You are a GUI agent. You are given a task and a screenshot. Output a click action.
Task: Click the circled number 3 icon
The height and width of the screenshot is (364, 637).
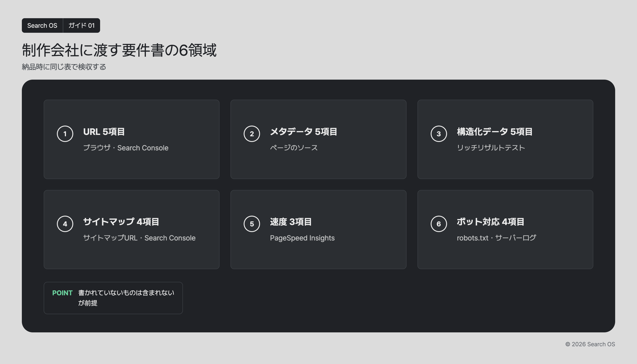[x=439, y=134]
